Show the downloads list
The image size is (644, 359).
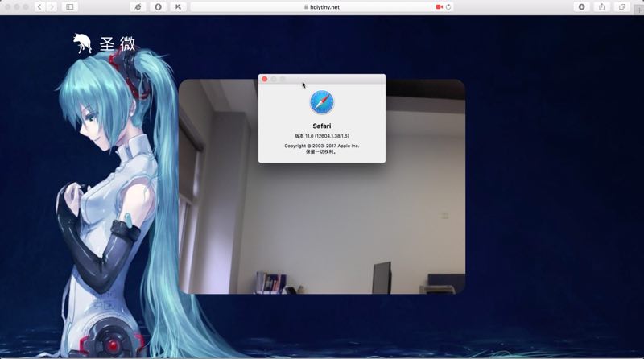point(581,7)
